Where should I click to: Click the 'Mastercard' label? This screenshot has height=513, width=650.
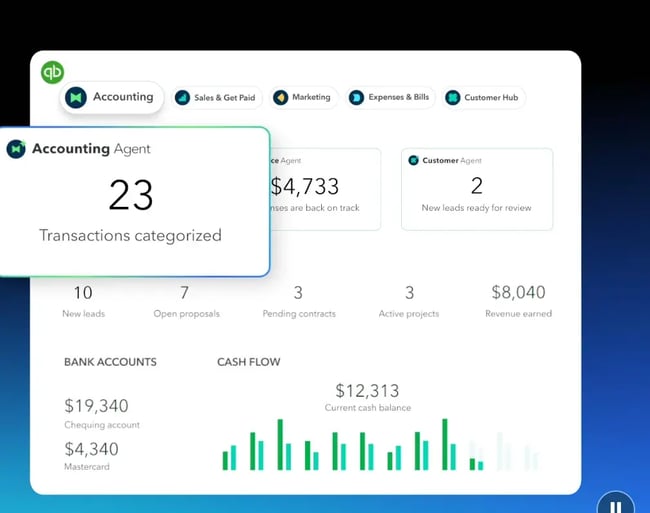coord(87,467)
